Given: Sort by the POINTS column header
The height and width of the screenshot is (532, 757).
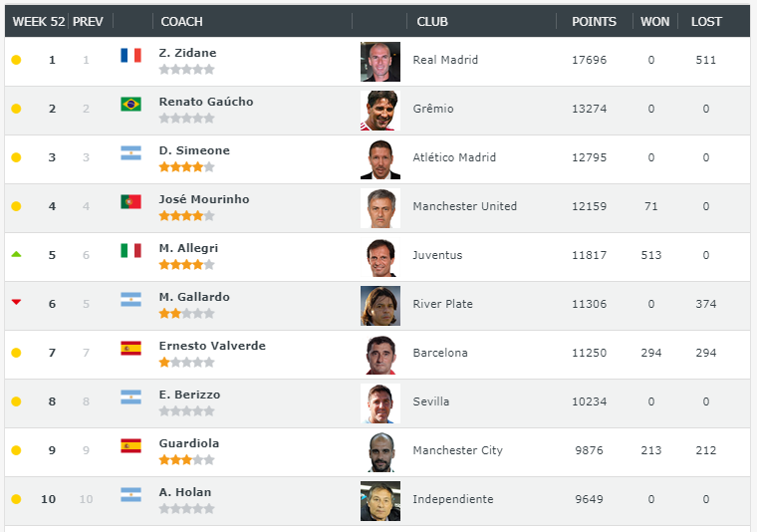Looking at the screenshot, I should (x=594, y=22).
